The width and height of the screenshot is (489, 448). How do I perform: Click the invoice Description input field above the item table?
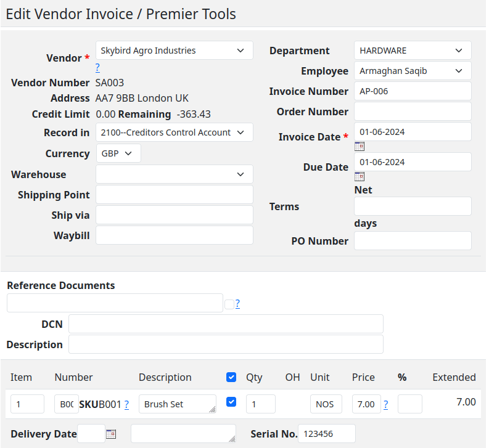point(226,344)
